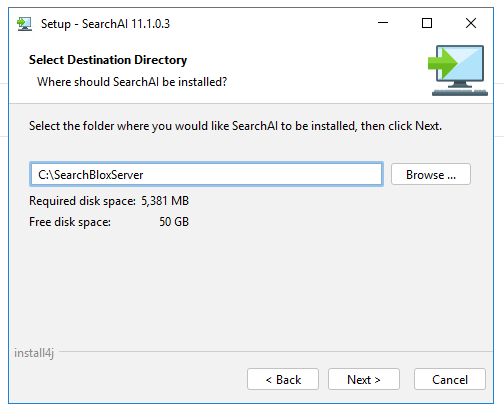
Task: Click the 5,381 MB required space value
Action: (165, 201)
